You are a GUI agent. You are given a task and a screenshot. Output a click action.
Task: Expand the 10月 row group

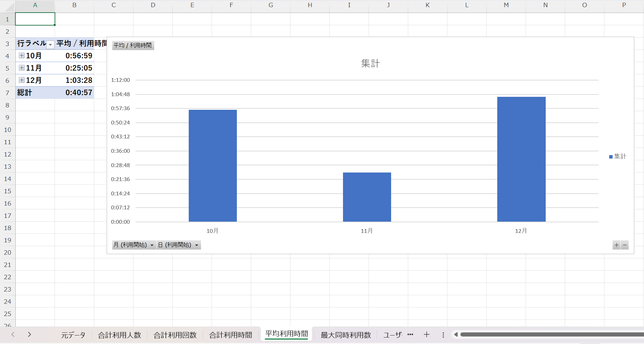pos(22,56)
